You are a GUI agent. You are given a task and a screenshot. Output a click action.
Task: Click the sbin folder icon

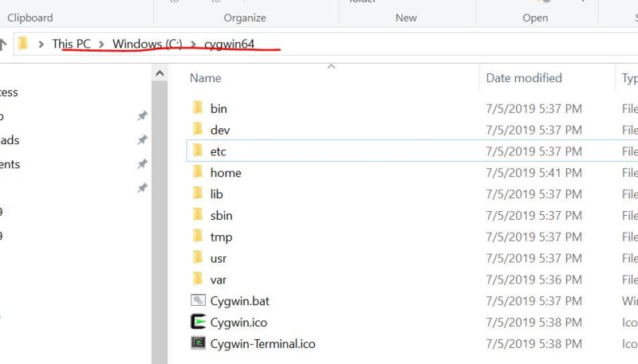point(198,215)
